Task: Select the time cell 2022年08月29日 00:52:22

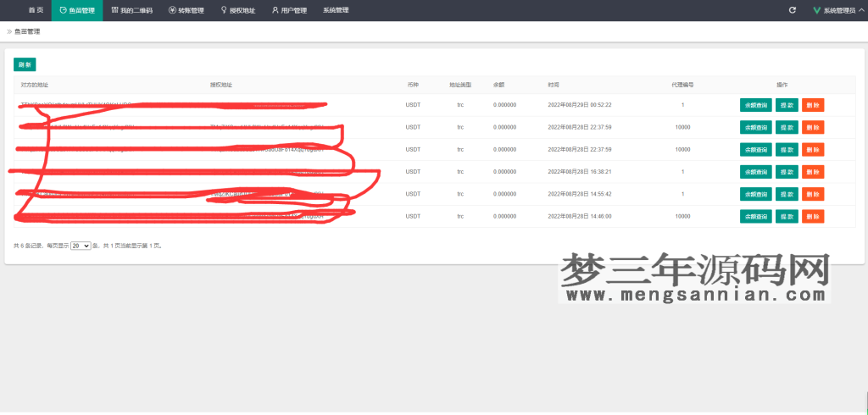Action: coord(580,105)
